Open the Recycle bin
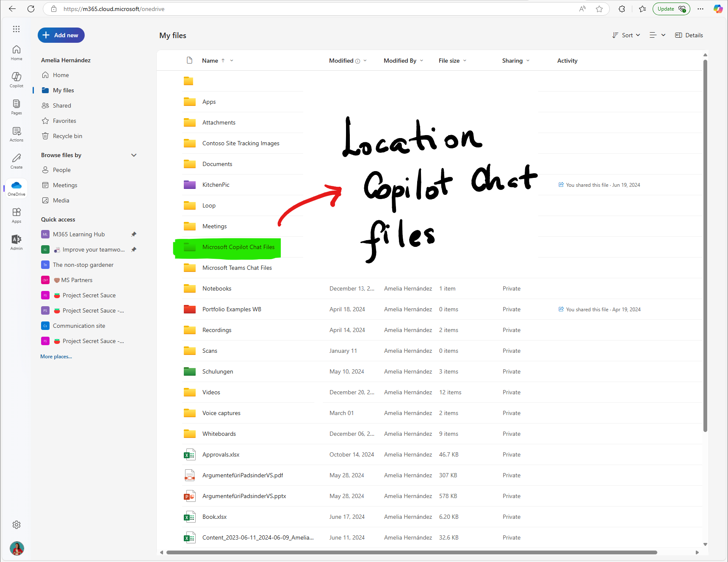The height and width of the screenshot is (562, 728). (x=67, y=136)
